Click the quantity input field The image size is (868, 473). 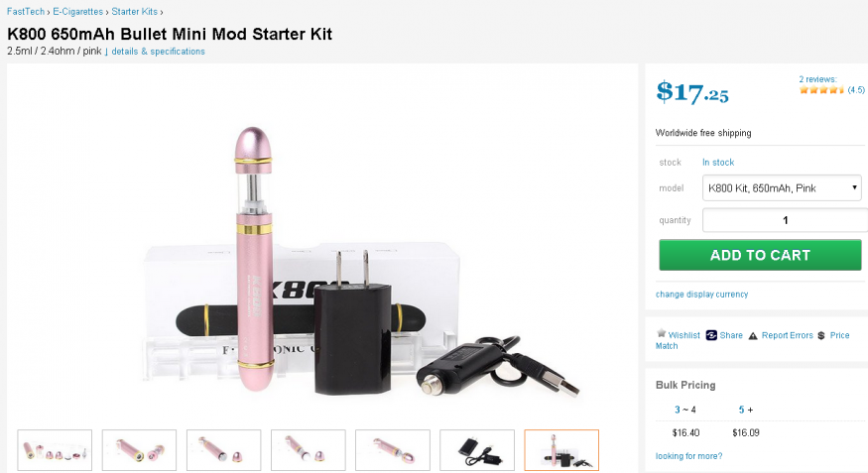[x=785, y=220]
